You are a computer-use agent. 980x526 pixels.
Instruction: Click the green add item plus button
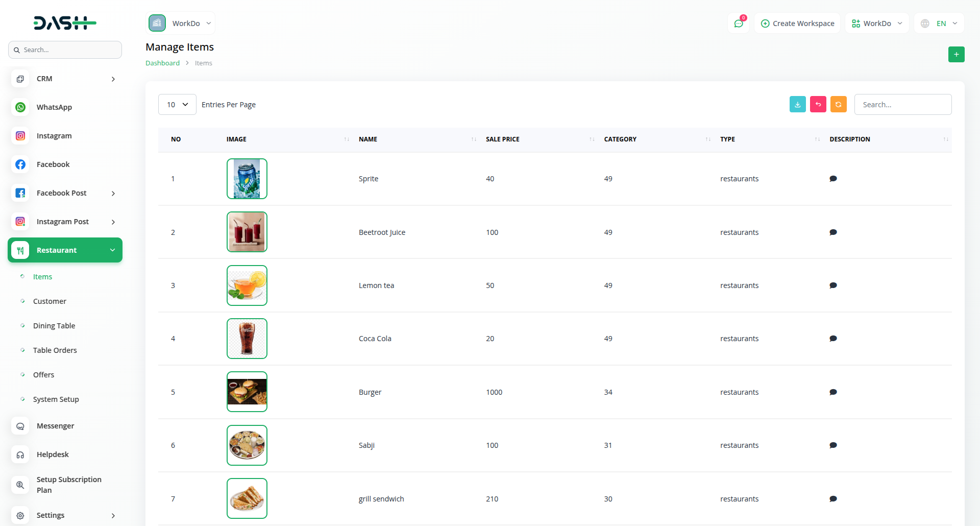coord(956,54)
